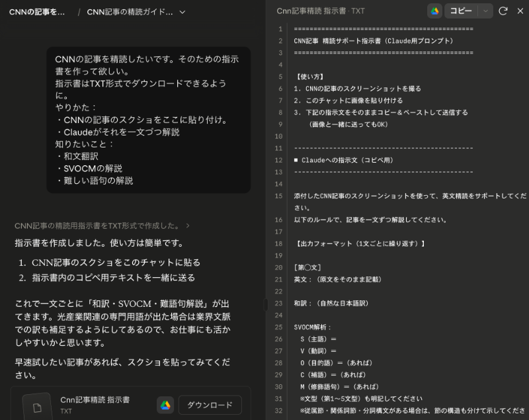Viewport: 529px width, 420px height.
Task: Open the CNN記事の精読ガイド chat title dropdown
Action: click(x=183, y=12)
